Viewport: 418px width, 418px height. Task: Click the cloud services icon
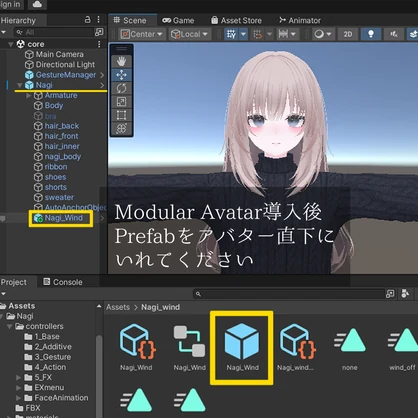click(x=37, y=4)
